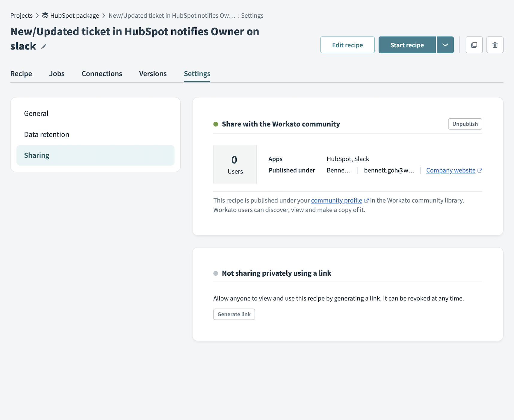514x420 pixels.
Task: Select the Settings tab
Action: [197, 74]
